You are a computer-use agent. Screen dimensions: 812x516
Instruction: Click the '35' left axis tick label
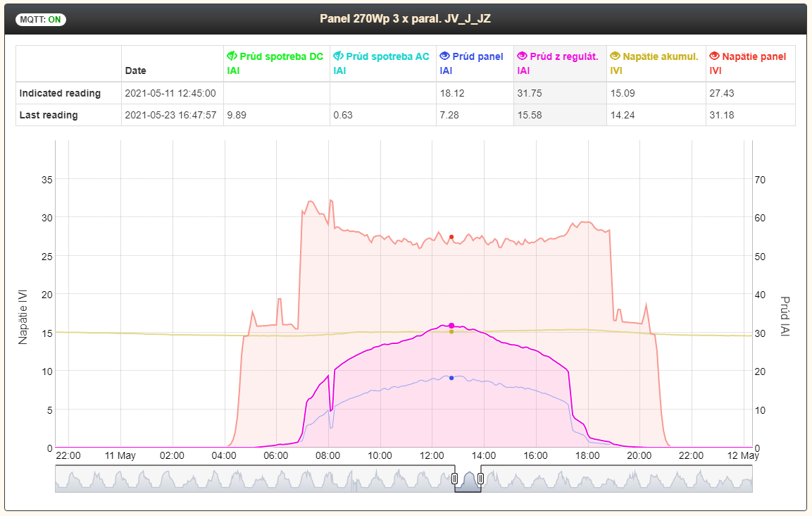pyautogui.click(x=47, y=180)
